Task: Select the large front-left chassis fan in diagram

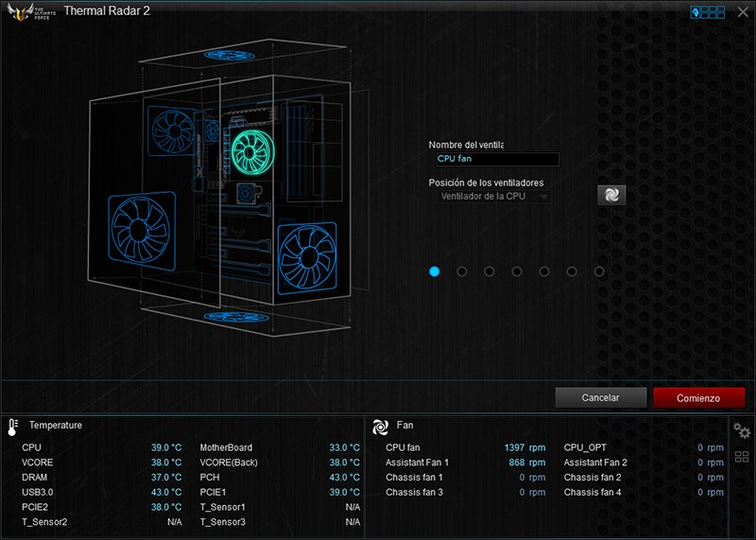Action: (141, 231)
